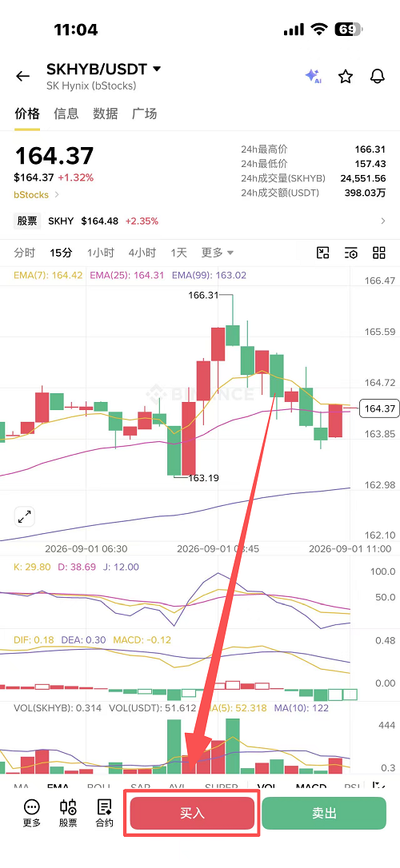
Task: Select the 1小时 timeframe
Action: (x=100, y=253)
